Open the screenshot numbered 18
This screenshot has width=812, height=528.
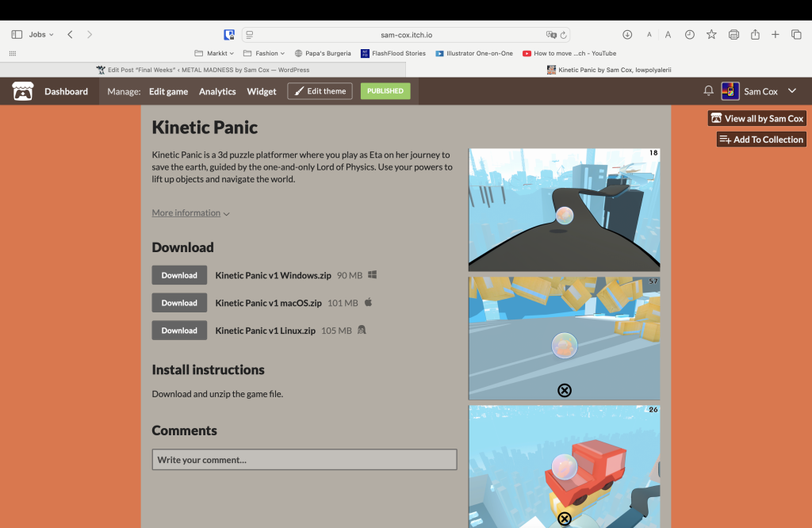(565, 209)
